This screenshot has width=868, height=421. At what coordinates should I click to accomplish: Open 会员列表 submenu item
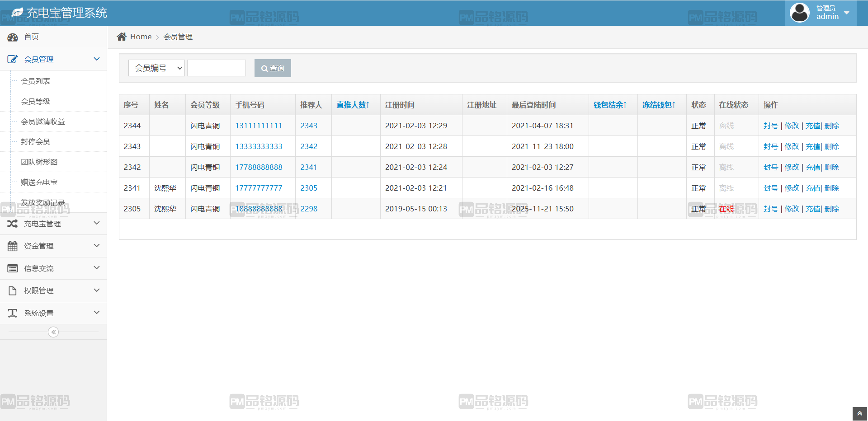(36, 81)
